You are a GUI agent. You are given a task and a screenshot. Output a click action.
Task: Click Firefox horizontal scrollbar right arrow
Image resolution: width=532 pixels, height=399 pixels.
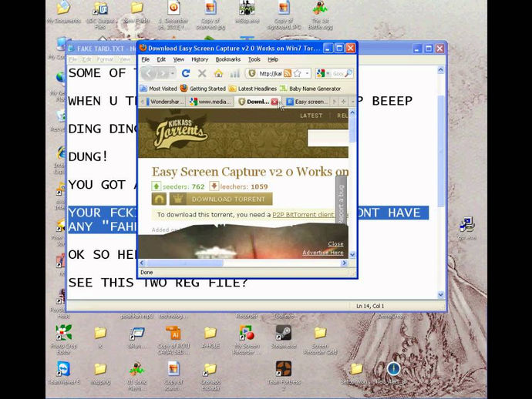coord(345,263)
